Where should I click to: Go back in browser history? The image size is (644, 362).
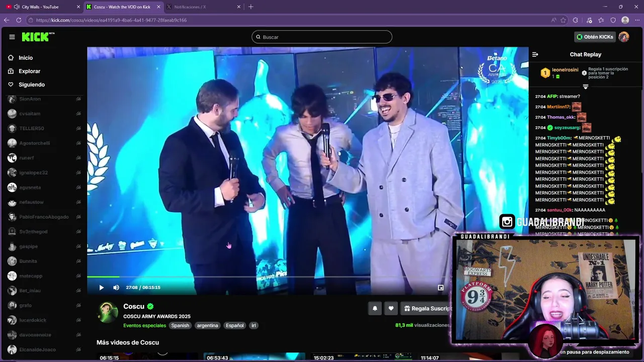[7, 20]
